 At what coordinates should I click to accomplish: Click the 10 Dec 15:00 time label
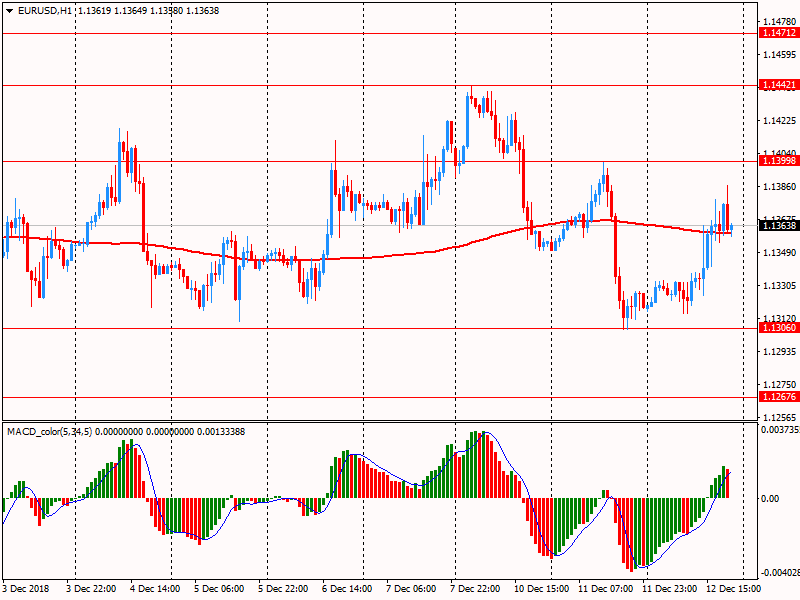point(542,589)
